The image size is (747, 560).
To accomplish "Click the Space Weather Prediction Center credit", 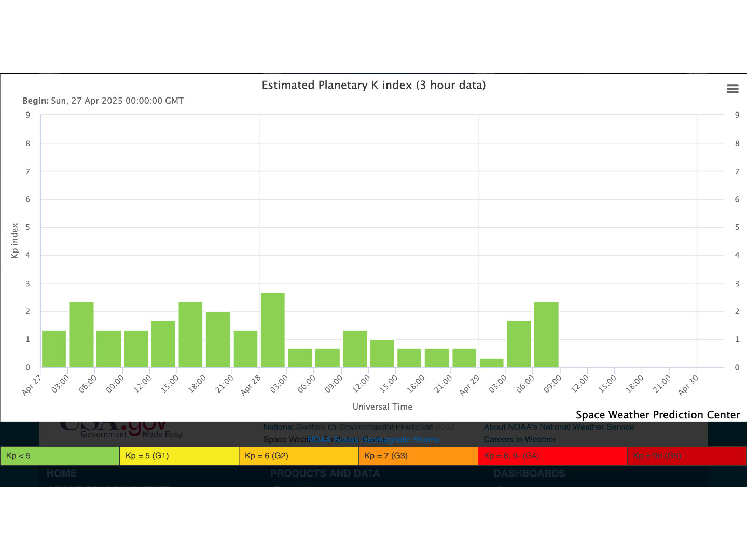I will click(x=657, y=415).
